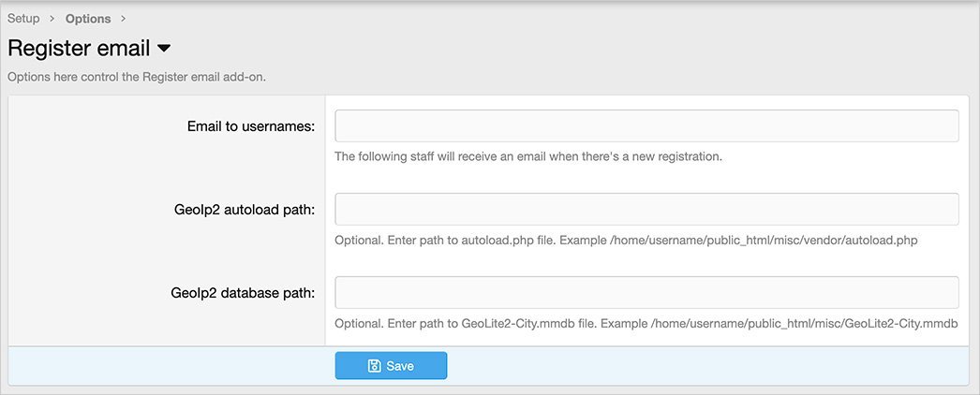Click the add-on description under the heading

pyautogui.click(x=137, y=79)
